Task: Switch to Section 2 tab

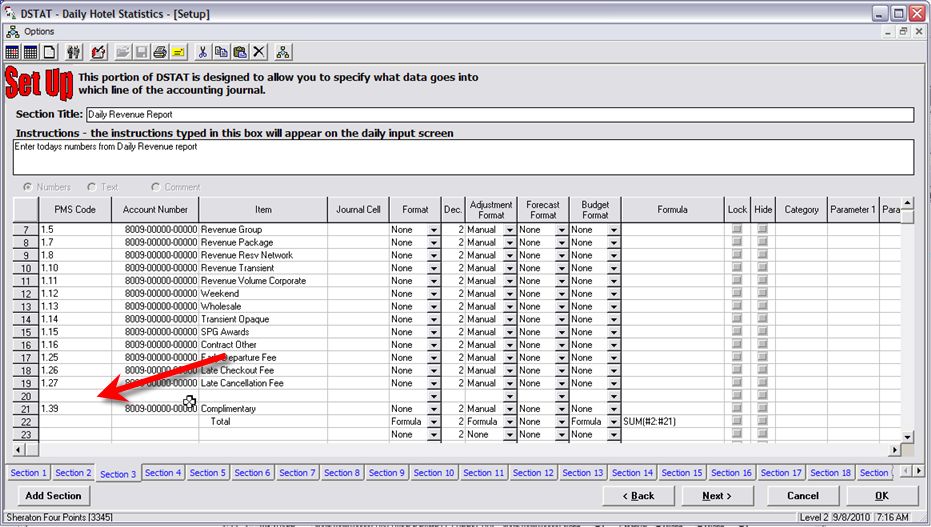Action: [73, 473]
